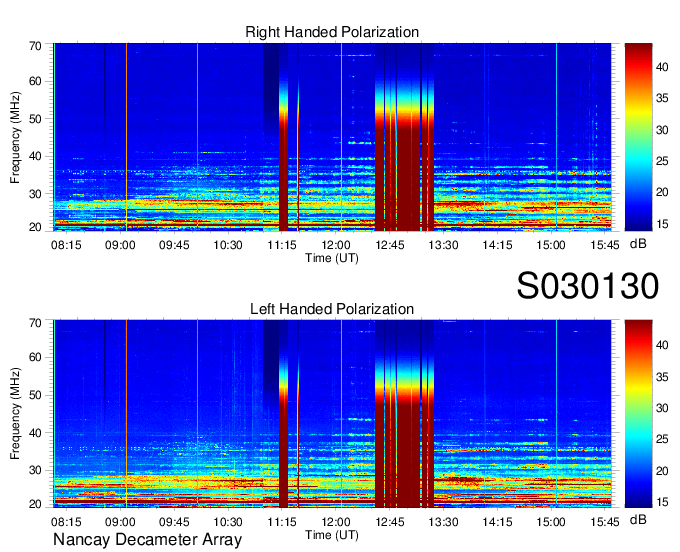Click the 14:15 time tick under the right-handed plot
The height and width of the screenshot is (552, 680).
tap(497, 245)
